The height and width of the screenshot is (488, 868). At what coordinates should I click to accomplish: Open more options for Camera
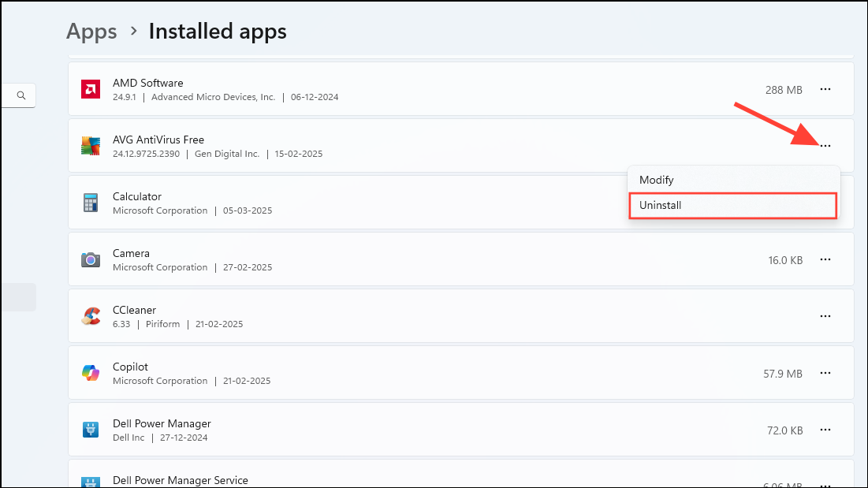tap(825, 259)
